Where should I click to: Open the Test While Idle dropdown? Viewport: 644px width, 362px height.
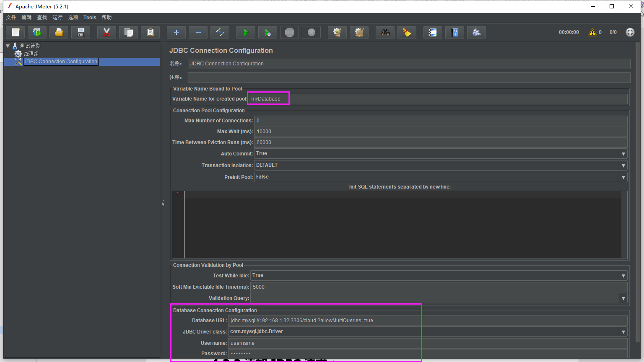(623, 276)
